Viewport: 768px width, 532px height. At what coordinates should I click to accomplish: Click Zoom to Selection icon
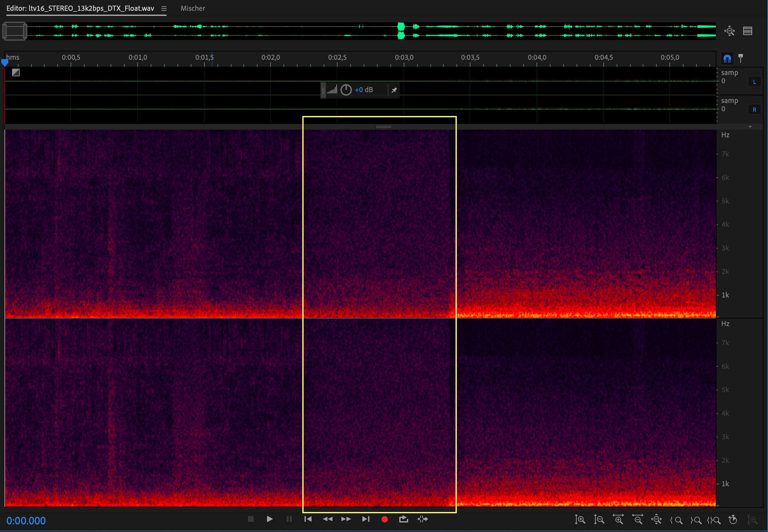point(714,520)
